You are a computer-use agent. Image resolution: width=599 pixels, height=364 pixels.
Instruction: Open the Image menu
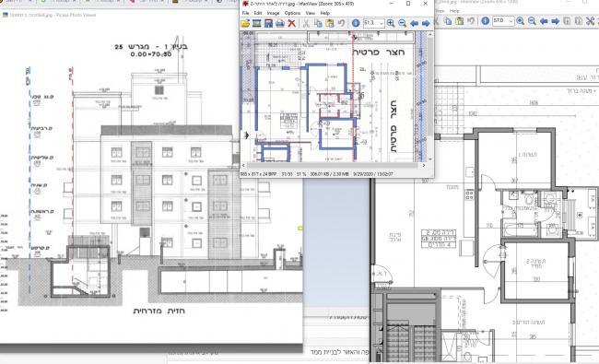[273, 13]
